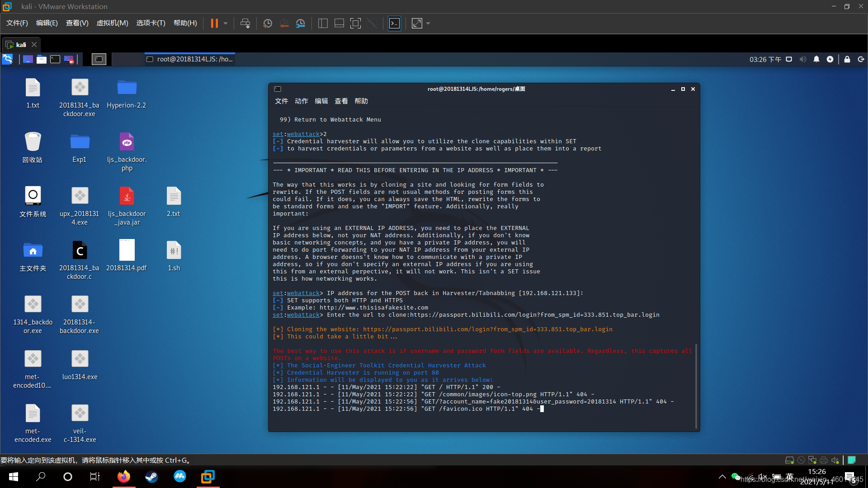Click the terminal window vertical scrollbar
This screenshot has height=488, width=868.
[x=696, y=386]
